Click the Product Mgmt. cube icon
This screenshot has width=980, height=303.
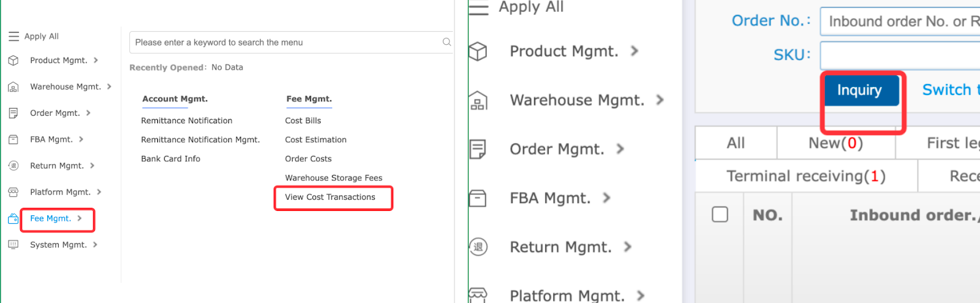[x=13, y=60]
